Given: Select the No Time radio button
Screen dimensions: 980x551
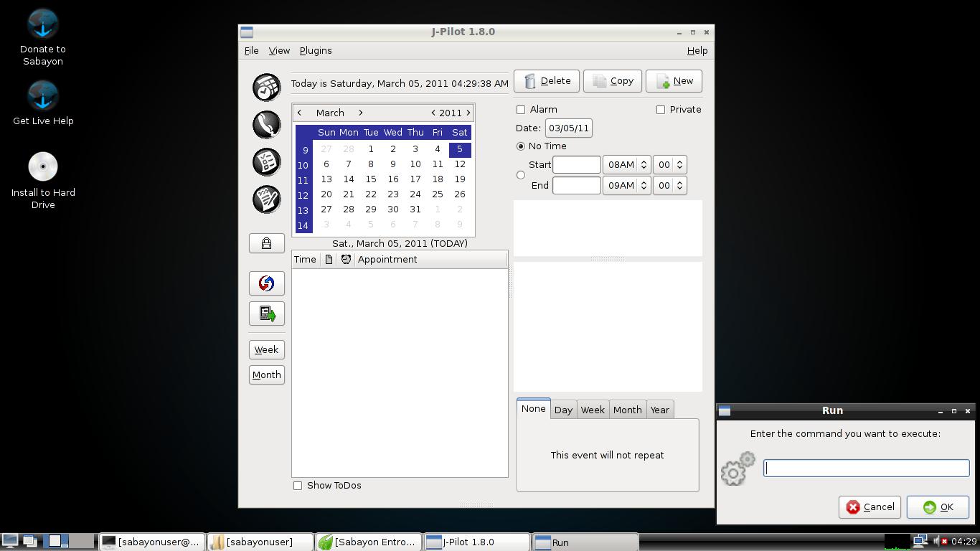Looking at the screenshot, I should click(x=521, y=146).
